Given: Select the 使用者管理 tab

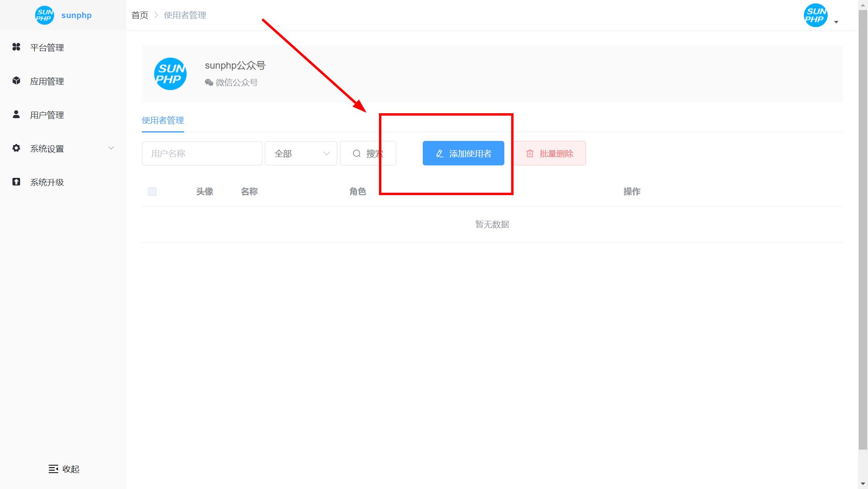Looking at the screenshot, I should click(x=163, y=120).
